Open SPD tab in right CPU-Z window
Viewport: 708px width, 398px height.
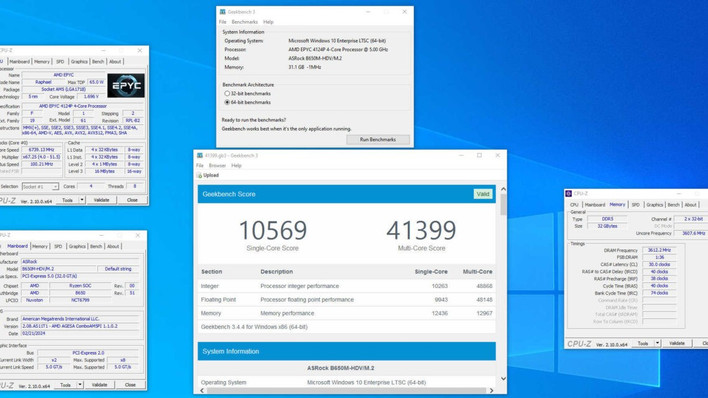tap(636, 205)
